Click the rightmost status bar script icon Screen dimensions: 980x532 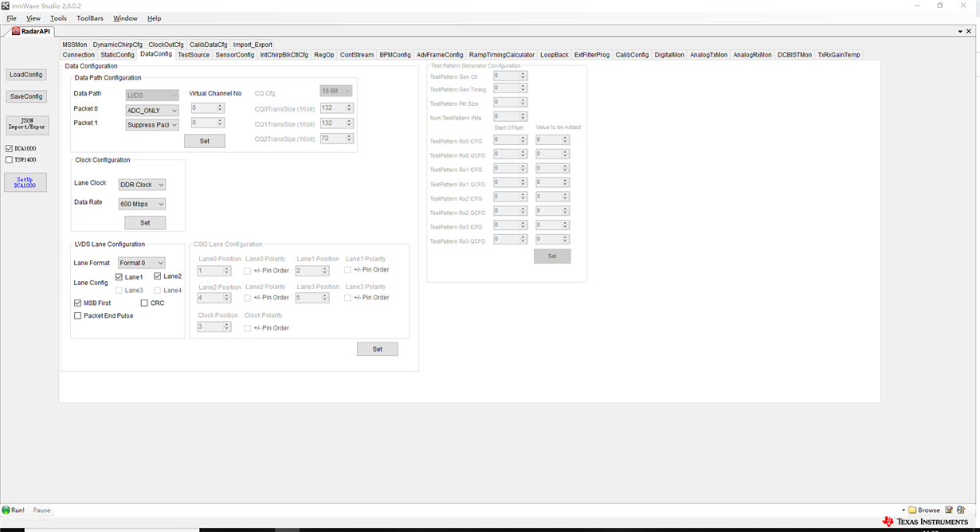[961, 510]
